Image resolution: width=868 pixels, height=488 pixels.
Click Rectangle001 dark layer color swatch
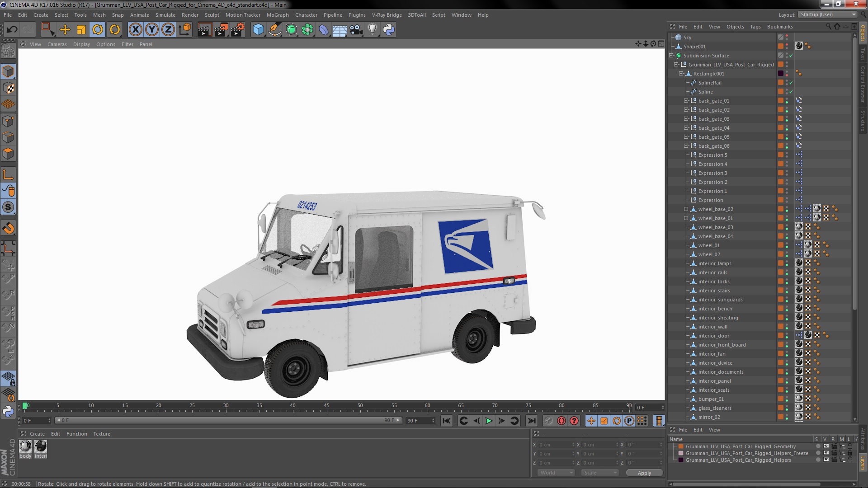pos(781,74)
